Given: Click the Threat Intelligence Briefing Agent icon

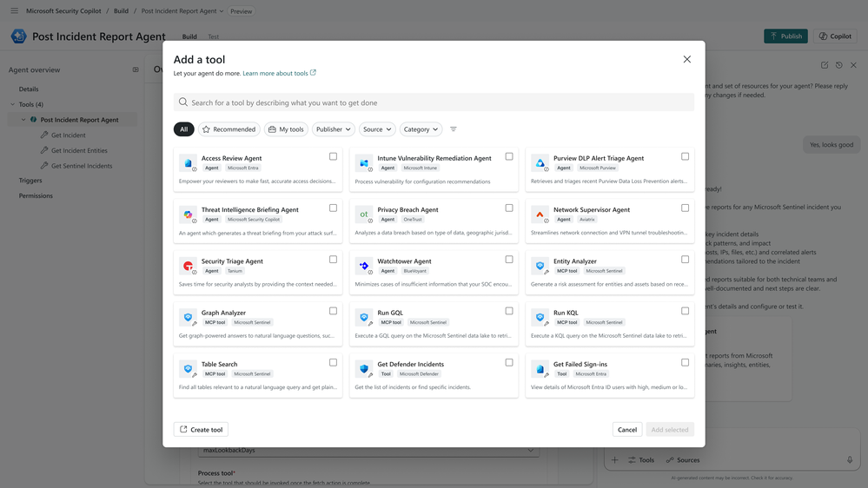Looking at the screenshot, I should pyautogui.click(x=189, y=214).
